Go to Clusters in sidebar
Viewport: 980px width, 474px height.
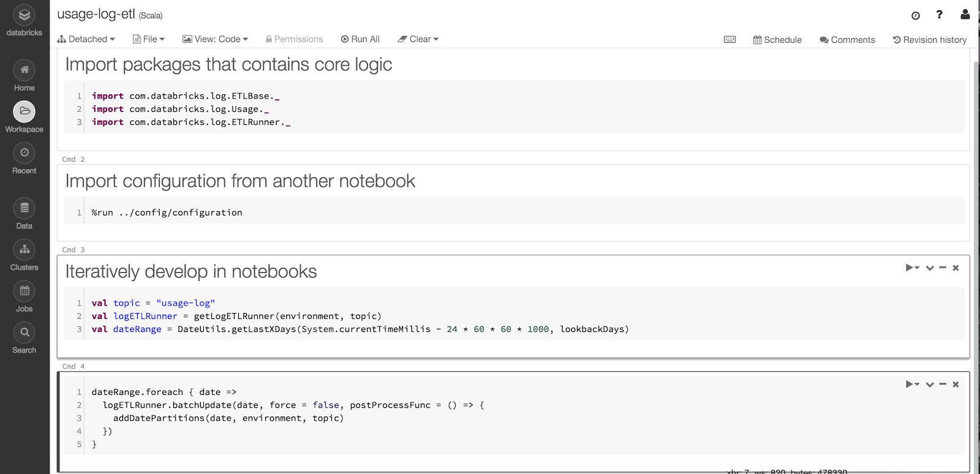point(24,250)
